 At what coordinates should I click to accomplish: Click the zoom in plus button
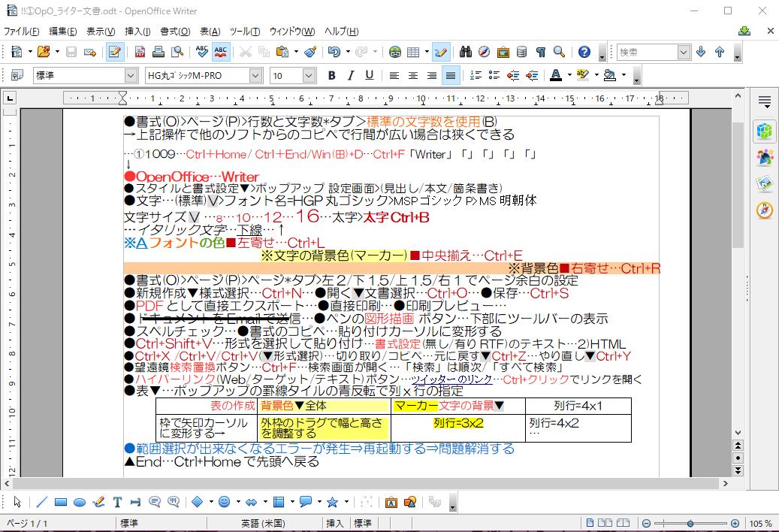pyautogui.click(x=735, y=523)
